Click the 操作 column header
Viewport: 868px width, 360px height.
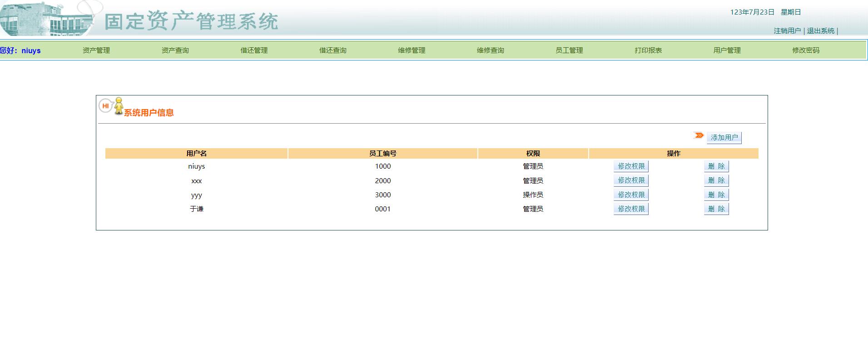674,154
